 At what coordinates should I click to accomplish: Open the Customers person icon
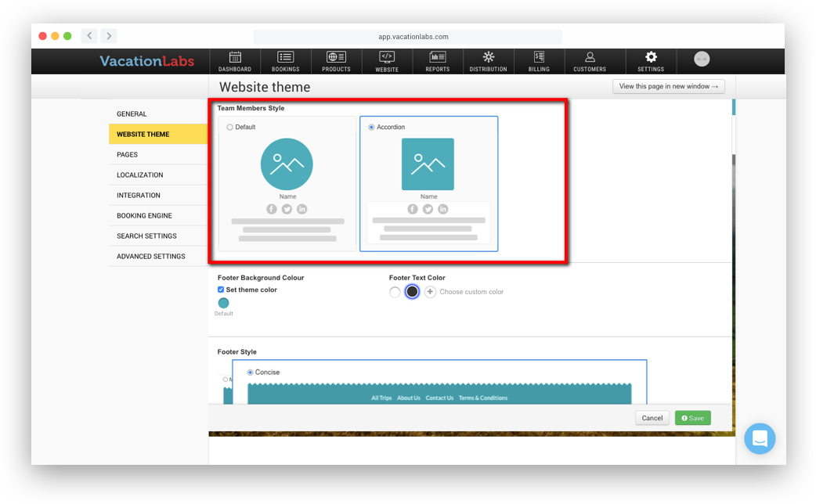(590, 57)
